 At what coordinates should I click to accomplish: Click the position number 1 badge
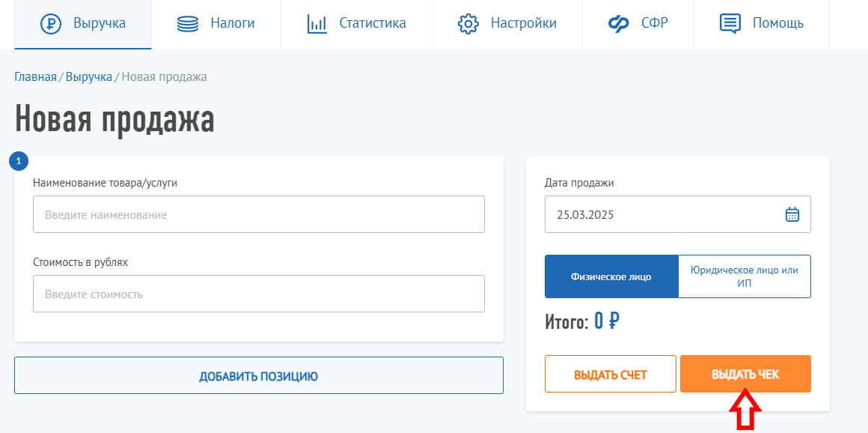19,160
